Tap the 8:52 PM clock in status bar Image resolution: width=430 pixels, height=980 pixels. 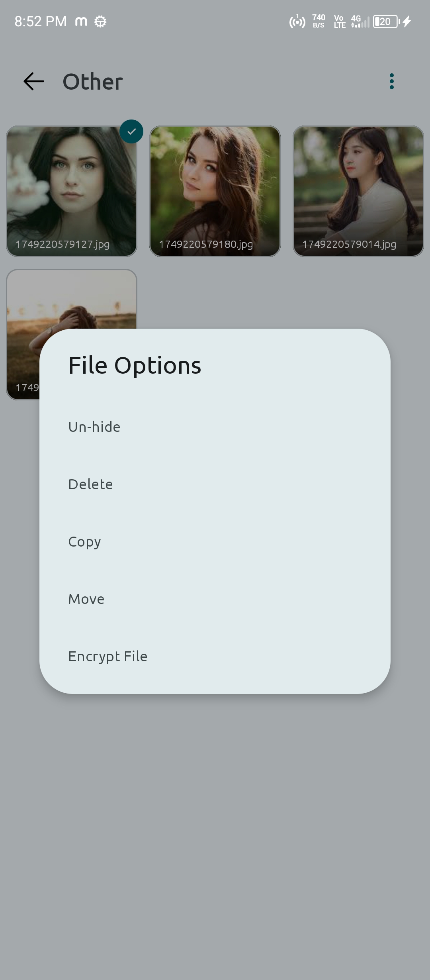click(40, 21)
